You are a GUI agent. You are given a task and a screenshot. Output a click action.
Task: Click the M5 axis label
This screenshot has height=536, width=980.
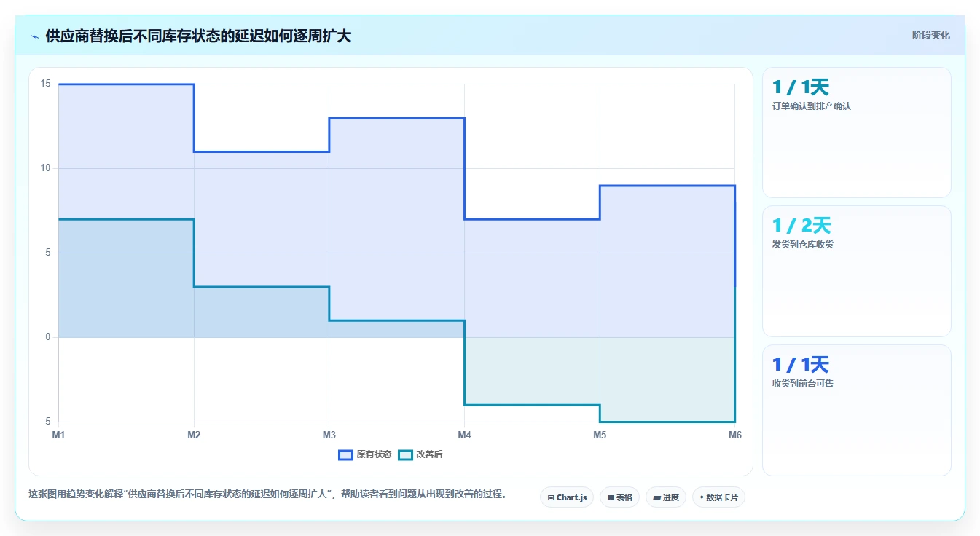600,435
